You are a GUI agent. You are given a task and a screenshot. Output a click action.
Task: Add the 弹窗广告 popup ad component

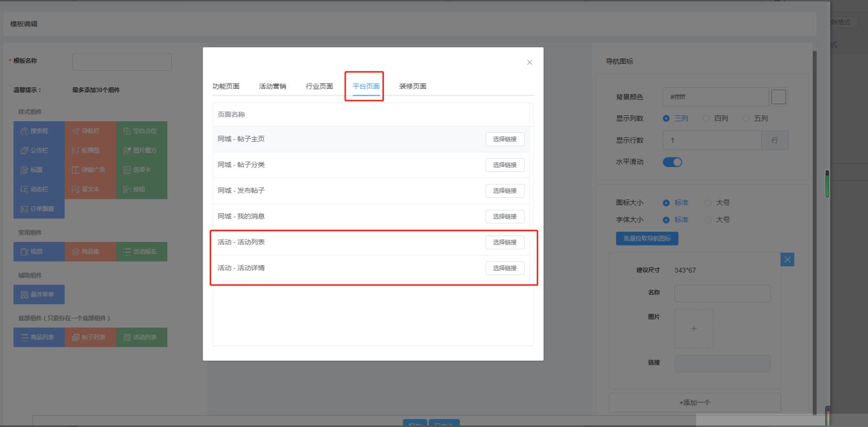(x=90, y=170)
